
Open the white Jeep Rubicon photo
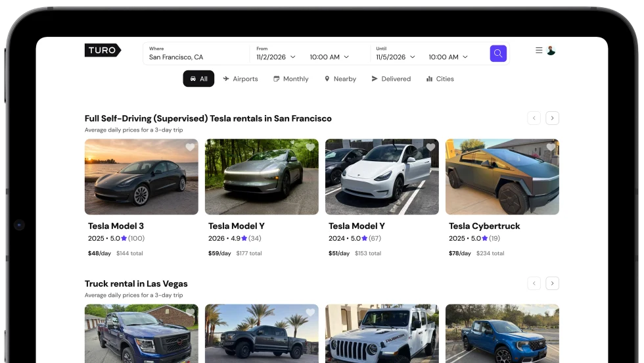tap(382, 333)
